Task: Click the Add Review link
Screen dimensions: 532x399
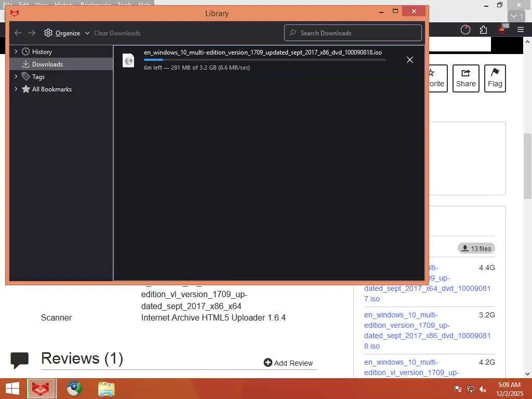Action: coord(288,363)
